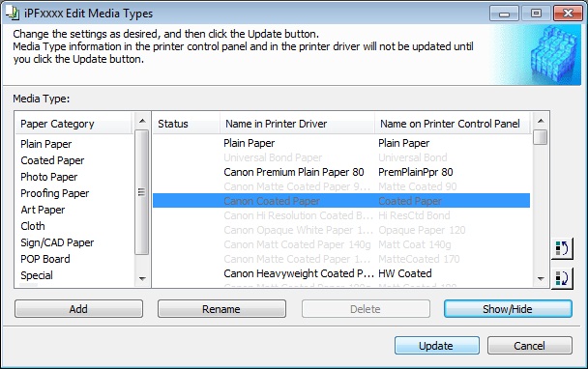Click Name on Printer Control Panel header
The width and height of the screenshot is (588, 369).
tap(453, 124)
